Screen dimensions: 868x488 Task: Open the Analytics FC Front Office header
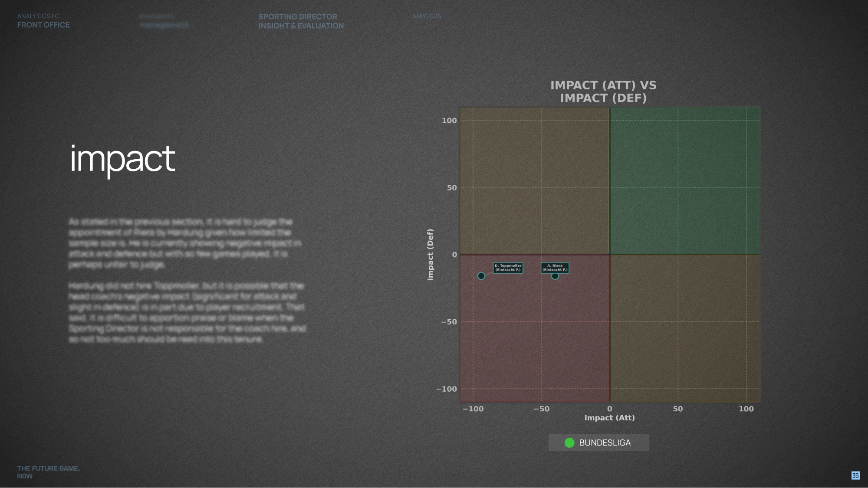point(43,21)
